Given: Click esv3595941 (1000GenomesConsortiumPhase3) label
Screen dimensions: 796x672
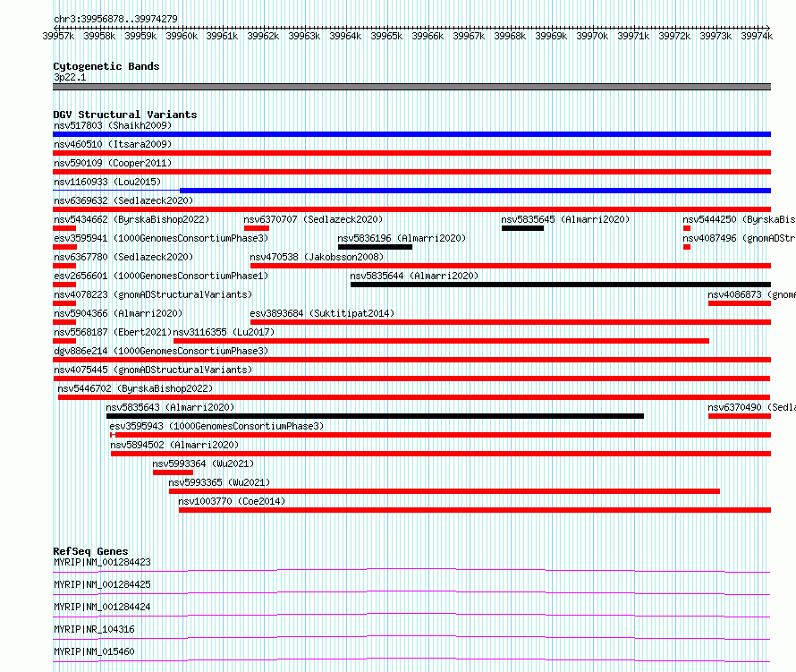Looking at the screenshot, I should coord(161,238).
